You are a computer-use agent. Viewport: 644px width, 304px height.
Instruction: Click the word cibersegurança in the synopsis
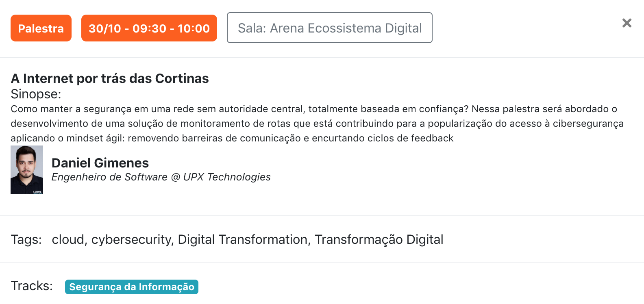588,124
